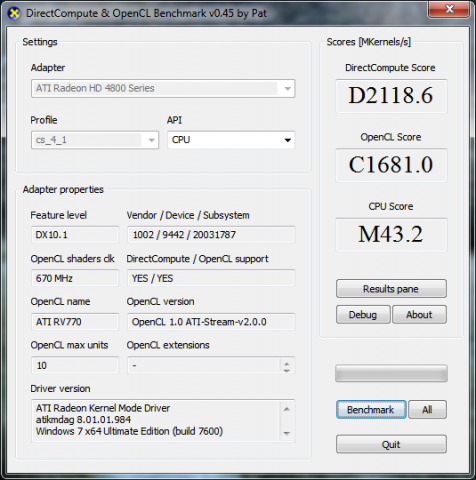The width and height of the screenshot is (476, 480).
Task: Open the Results pane
Action: click(391, 289)
